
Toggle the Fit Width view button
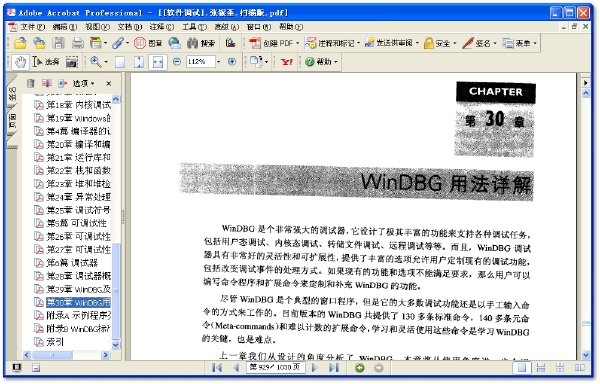[x=158, y=62]
